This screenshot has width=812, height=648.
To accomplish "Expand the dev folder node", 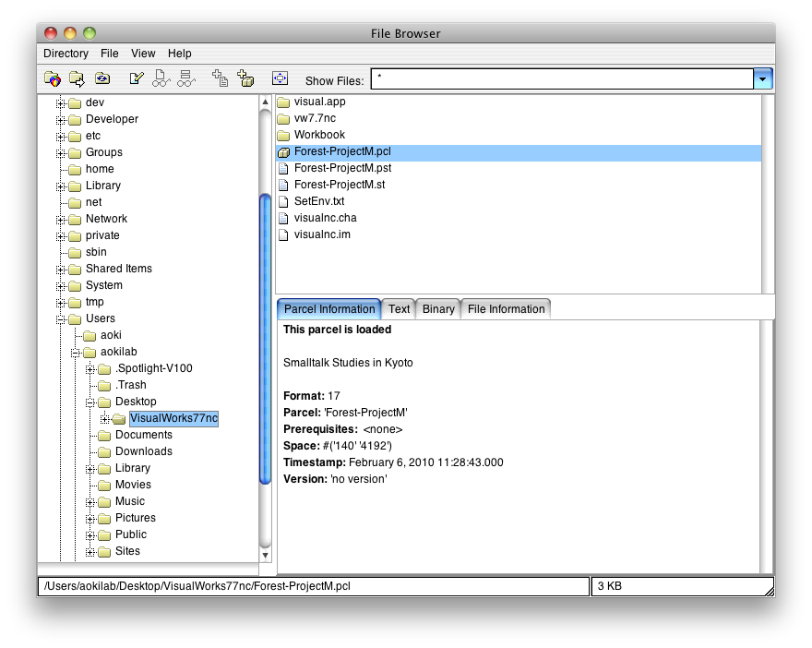I will coord(61,103).
